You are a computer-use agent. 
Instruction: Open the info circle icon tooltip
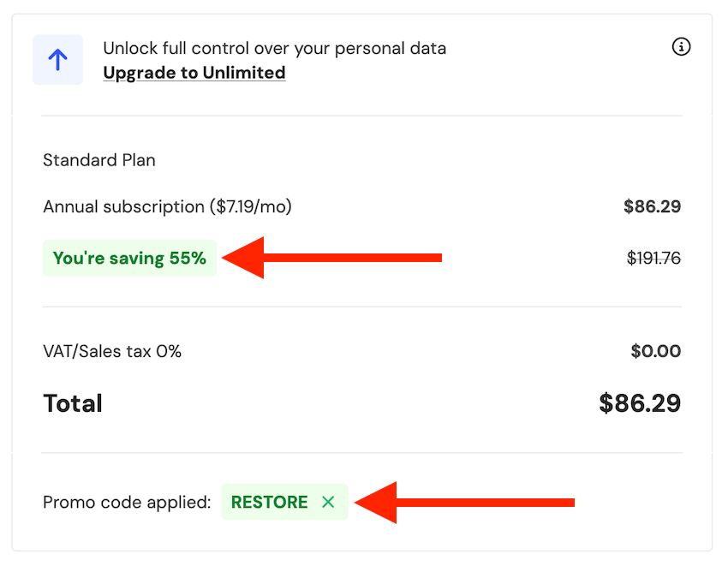[681, 47]
